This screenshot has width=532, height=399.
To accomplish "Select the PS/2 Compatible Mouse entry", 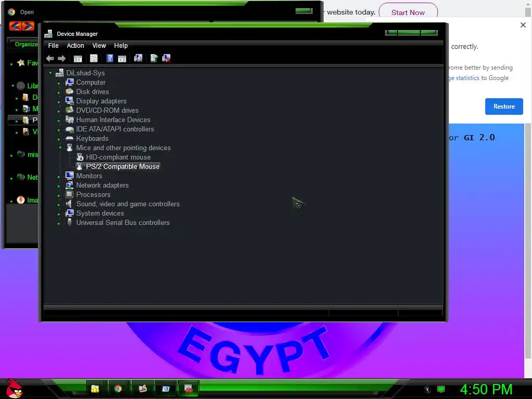I will [x=123, y=166].
